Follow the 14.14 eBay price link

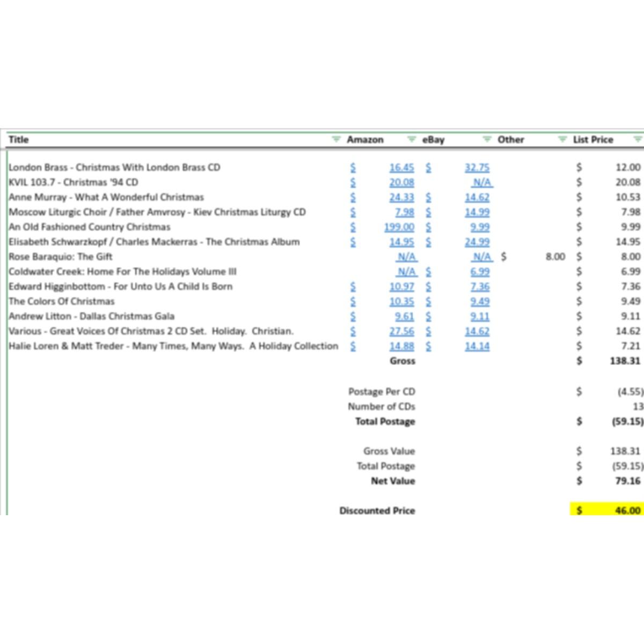(477, 346)
